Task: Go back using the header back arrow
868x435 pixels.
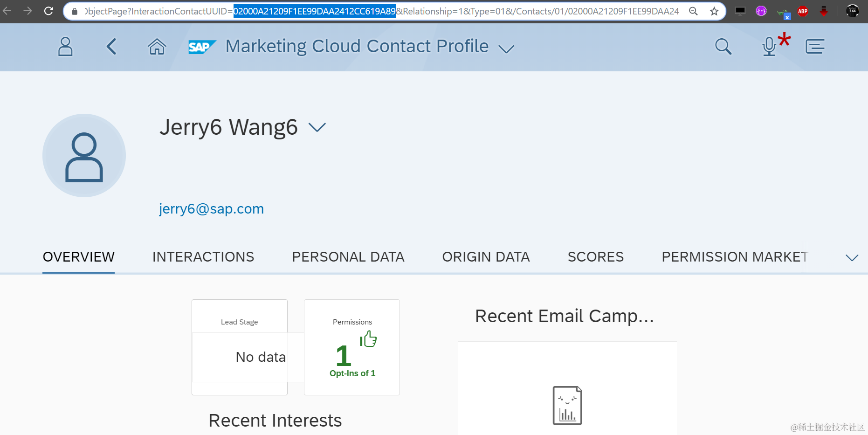Action: [111, 47]
